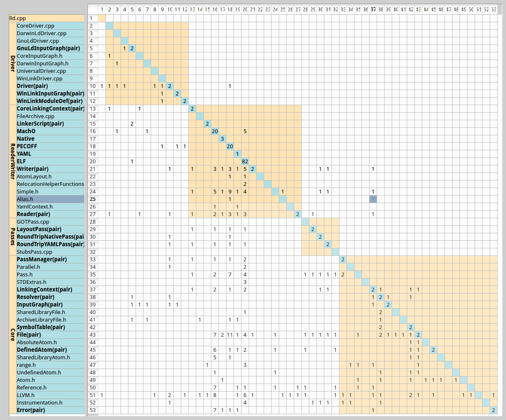Viewport: 506px width, 420px height.
Task: Expand the Driver(pair) row
Action: [x=50, y=86]
